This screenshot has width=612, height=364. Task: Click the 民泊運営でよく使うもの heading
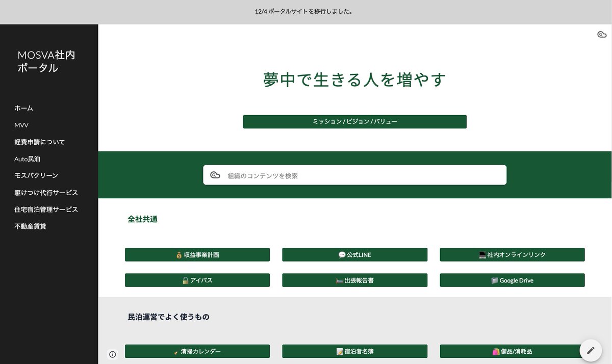pos(168,317)
